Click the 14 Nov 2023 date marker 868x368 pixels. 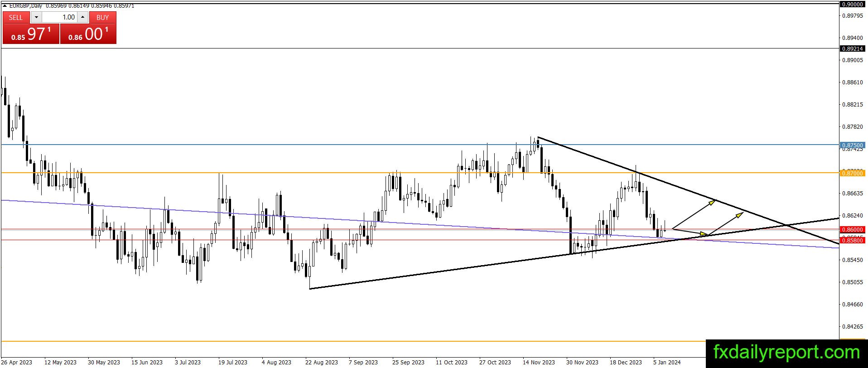pyautogui.click(x=539, y=362)
